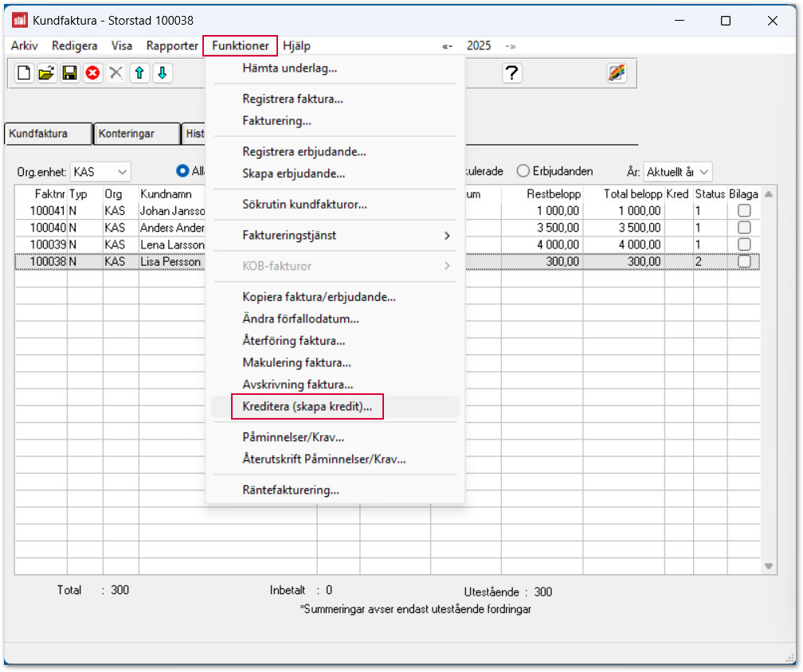
Task: Select the Alla radio button
Action: (182, 171)
